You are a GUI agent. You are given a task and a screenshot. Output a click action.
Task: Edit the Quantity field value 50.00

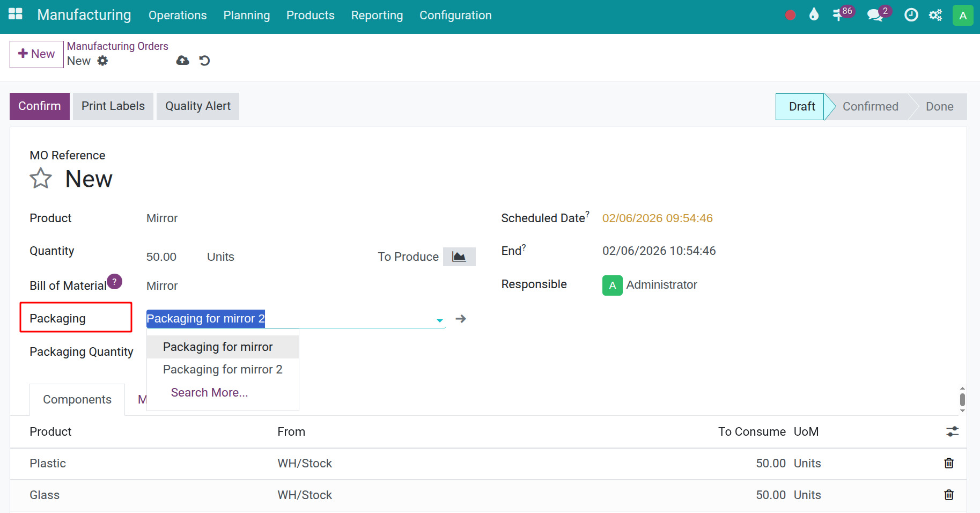[161, 257]
